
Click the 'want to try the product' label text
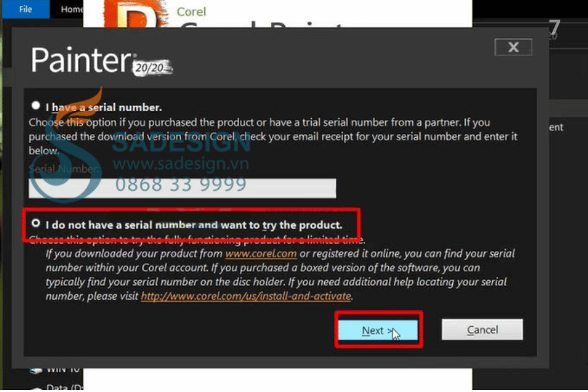click(x=281, y=225)
